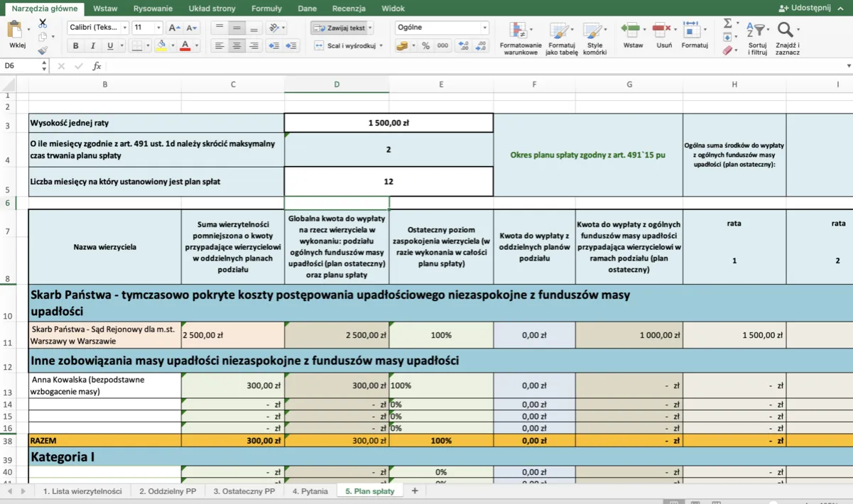Screen dimensions: 853x504
Task: Switch to the Formuły ribbon tab
Action: (x=266, y=9)
